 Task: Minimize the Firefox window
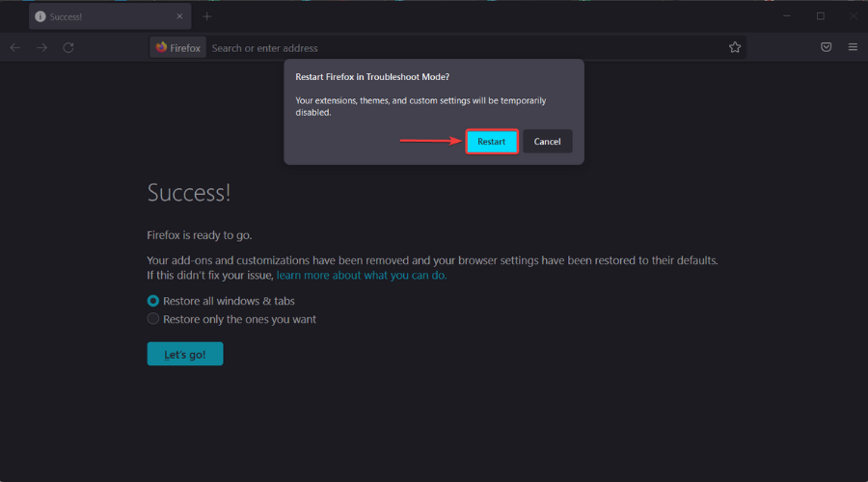(787, 16)
